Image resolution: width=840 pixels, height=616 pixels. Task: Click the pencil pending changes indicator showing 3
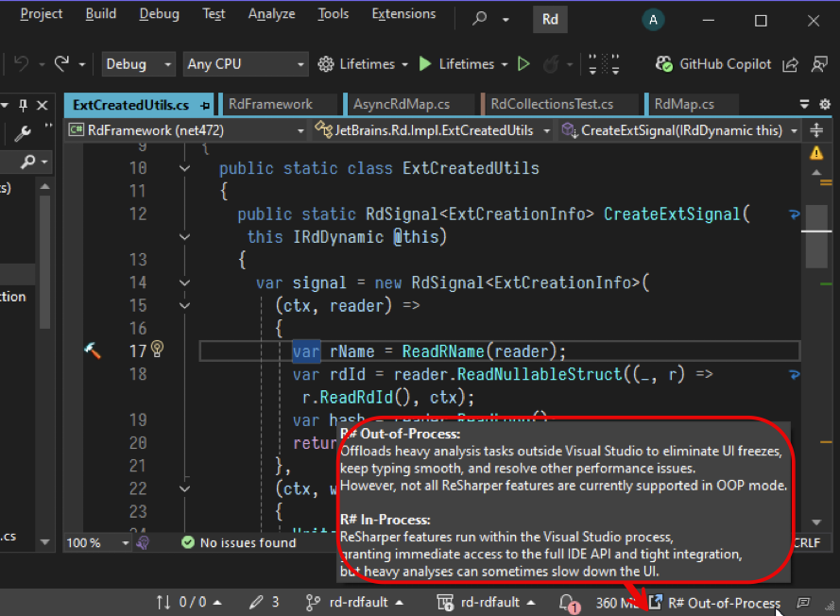point(265,602)
